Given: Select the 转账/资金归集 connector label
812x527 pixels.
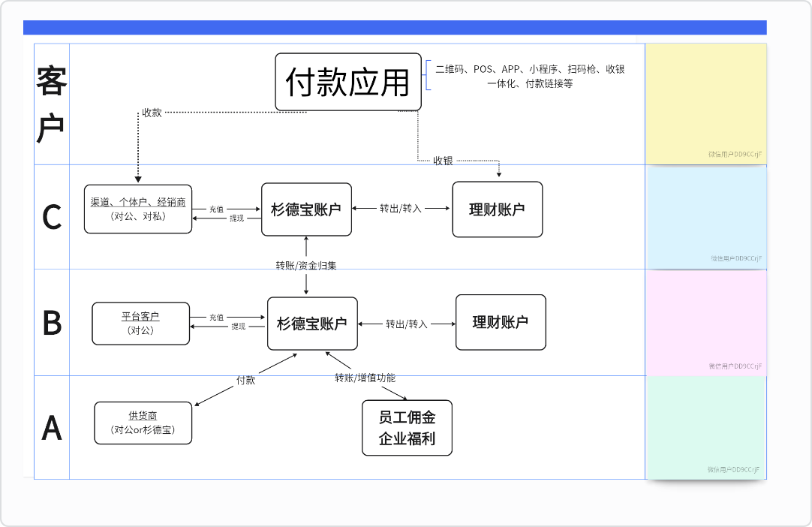Looking at the screenshot, I should click(306, 265).
